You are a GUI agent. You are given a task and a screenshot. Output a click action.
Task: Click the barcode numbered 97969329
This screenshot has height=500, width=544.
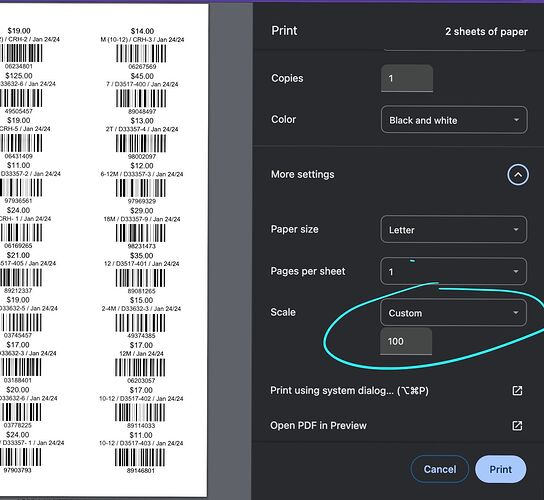pos(141,188)
